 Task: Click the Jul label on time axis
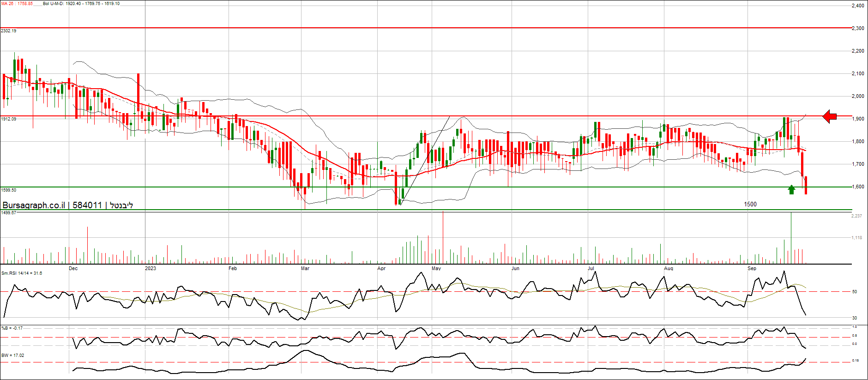point(591,268)
